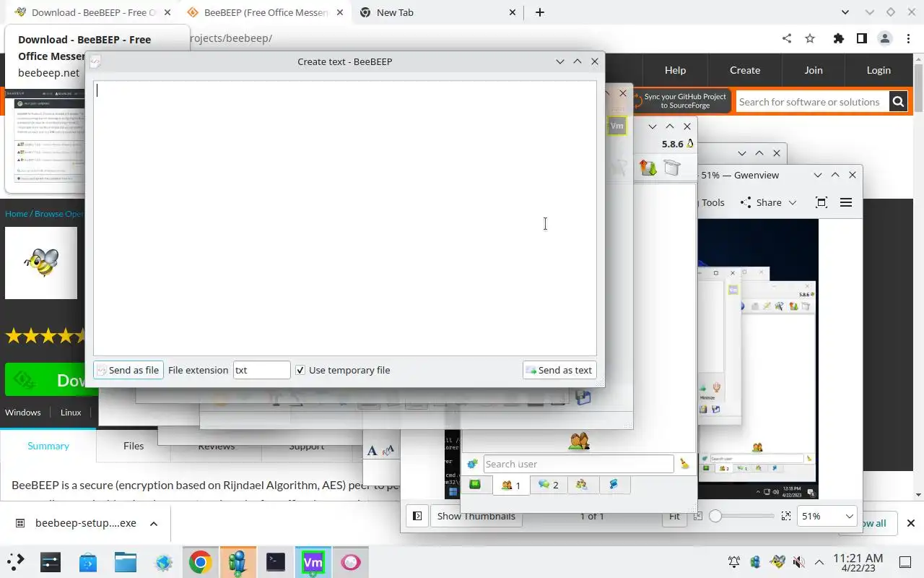Open Gwenview hamburger menu
The image size is (924, 578).
846,202
